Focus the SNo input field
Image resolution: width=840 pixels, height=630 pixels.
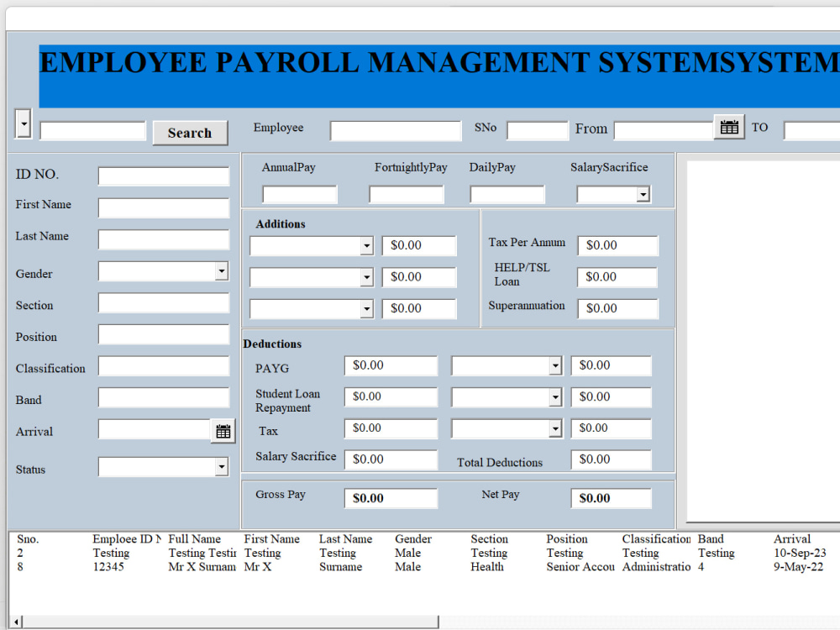[x=538, y=131]
